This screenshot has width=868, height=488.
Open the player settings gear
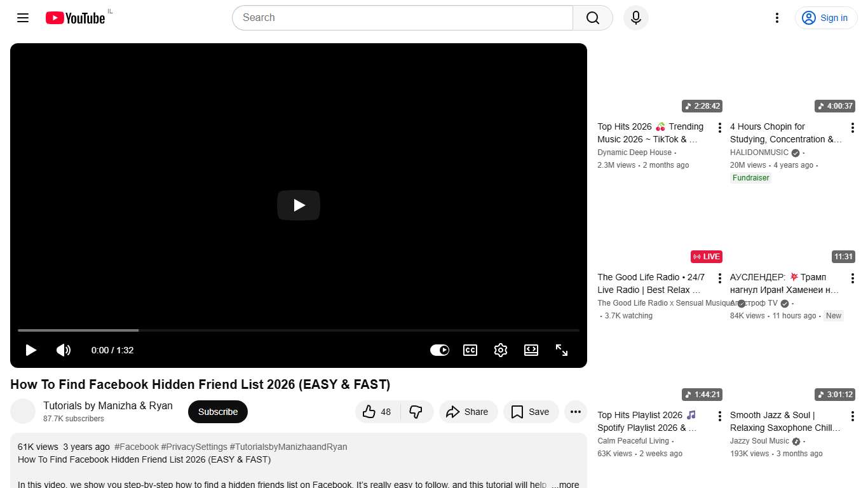501,350
